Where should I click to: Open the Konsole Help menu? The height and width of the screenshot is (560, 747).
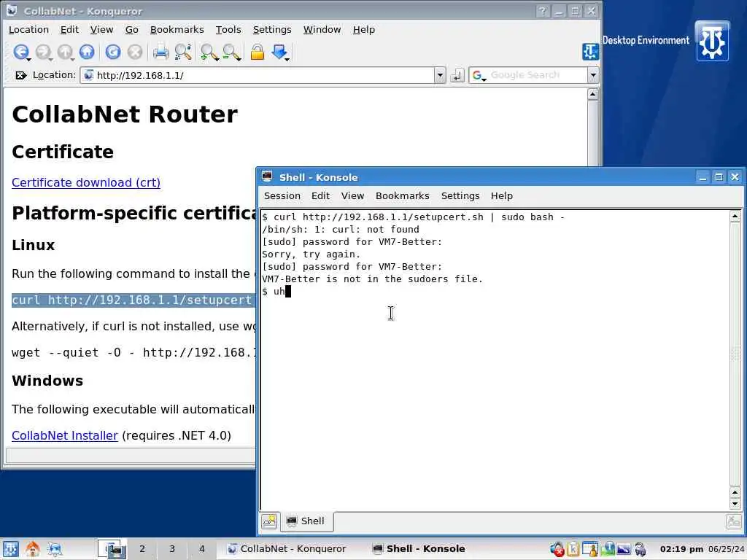pos(502,195)
